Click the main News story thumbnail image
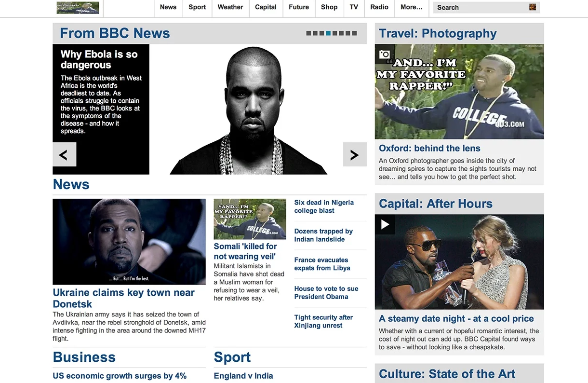 pyautogui.click(x=129, y=242)
